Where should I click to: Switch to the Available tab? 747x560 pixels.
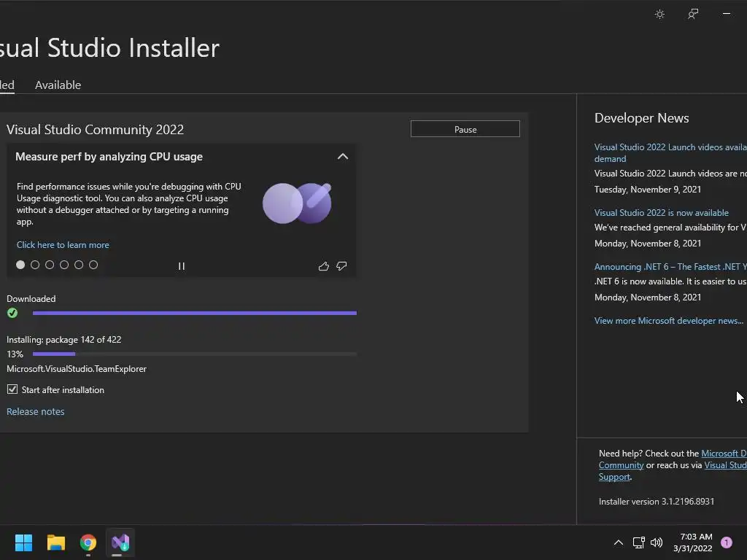[58, 85]
